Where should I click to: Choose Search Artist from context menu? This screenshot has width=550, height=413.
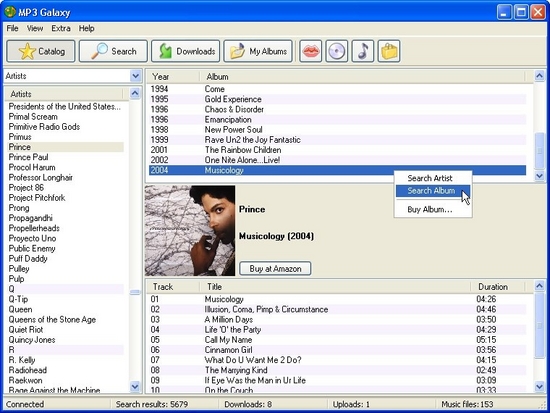click(433, 178)
